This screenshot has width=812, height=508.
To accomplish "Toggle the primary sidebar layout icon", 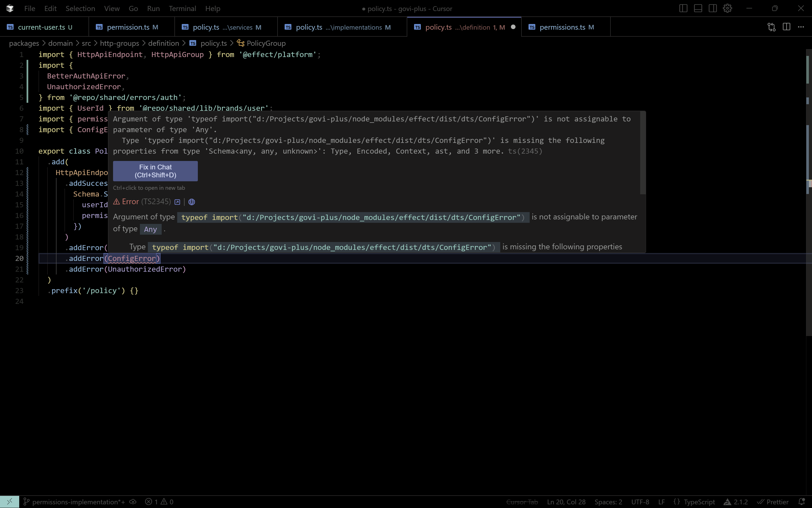I will click(x=683, y=8).
